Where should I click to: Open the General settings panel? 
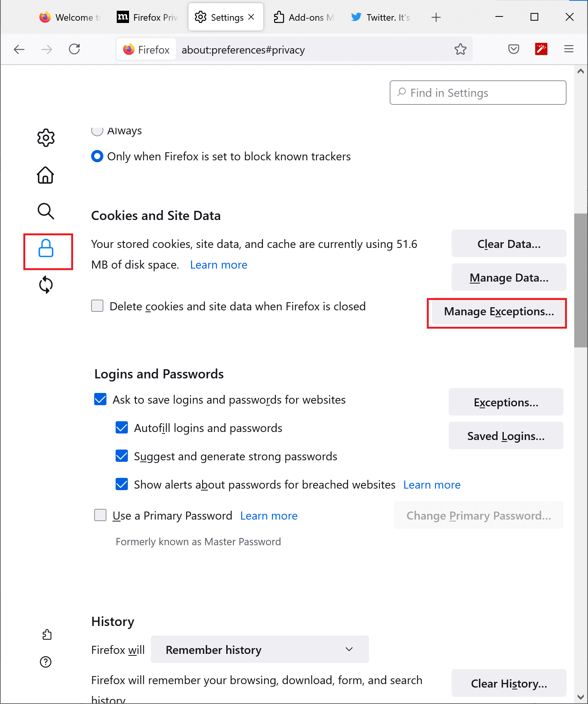click(x=46, y=138)
